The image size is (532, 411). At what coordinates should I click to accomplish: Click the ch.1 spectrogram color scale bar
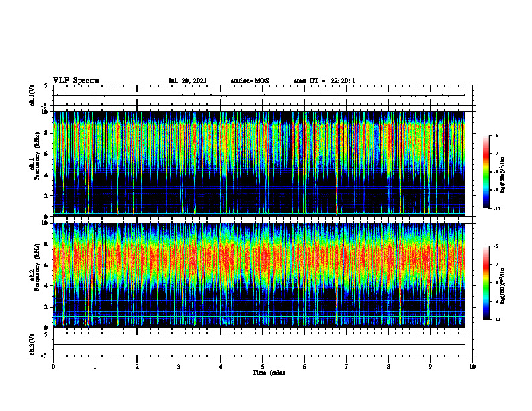(486, 172)
